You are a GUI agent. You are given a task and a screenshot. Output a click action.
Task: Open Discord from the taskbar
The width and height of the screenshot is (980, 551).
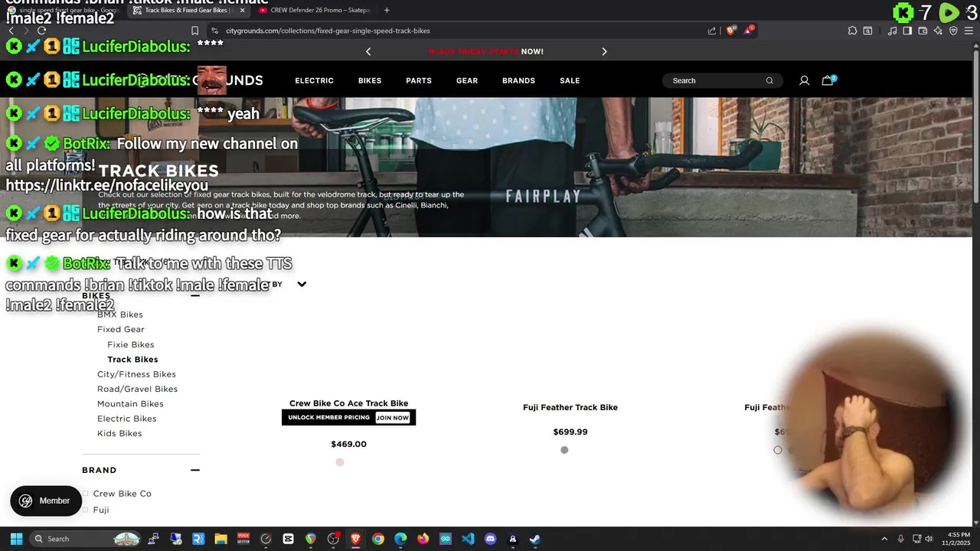pos(490,539)
